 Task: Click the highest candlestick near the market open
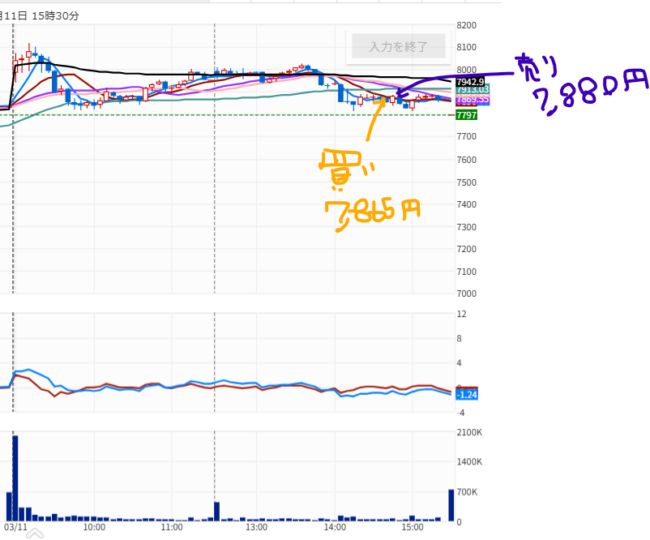pos(31,52)
